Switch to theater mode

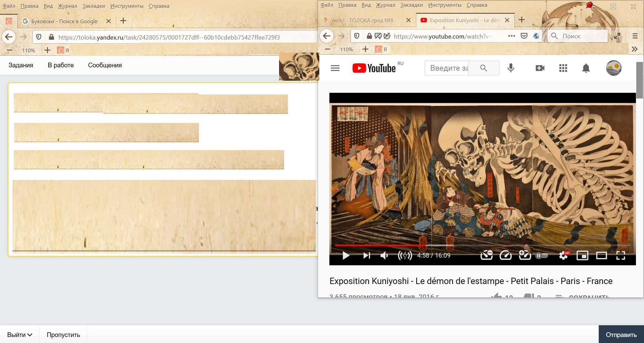(601, 256)
